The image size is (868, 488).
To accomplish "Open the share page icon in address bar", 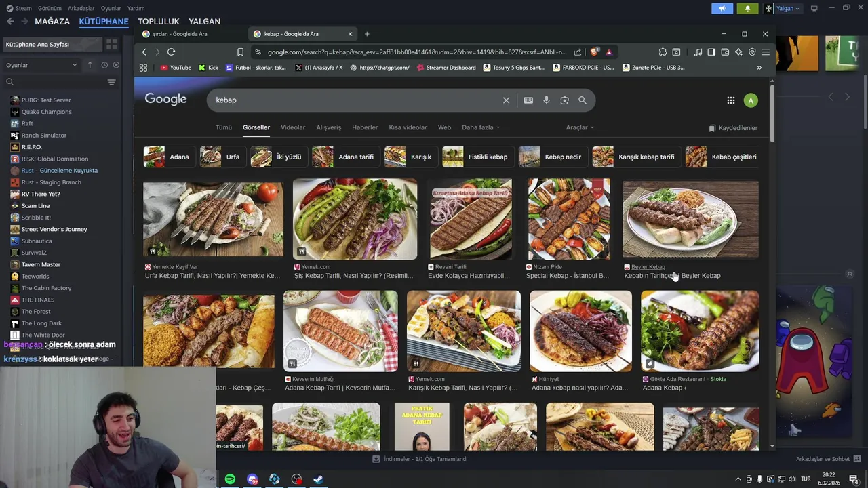I will click(x=577, y=52).
